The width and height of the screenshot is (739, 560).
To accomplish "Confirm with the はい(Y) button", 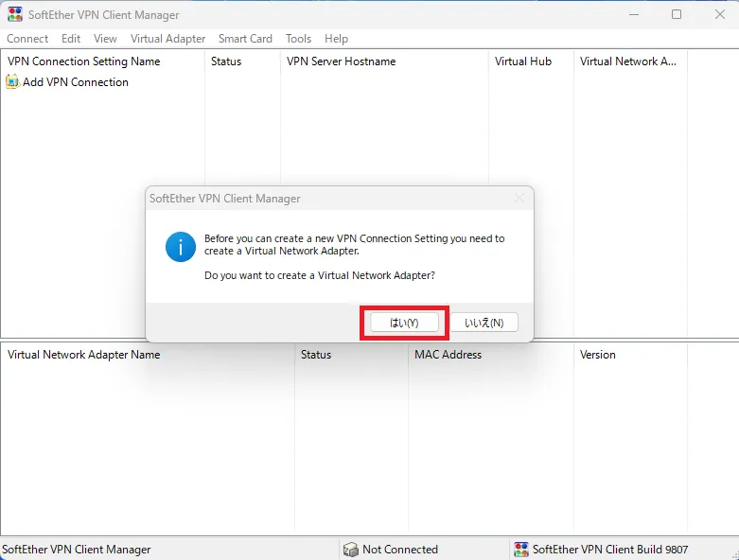I will click(404, 323).
